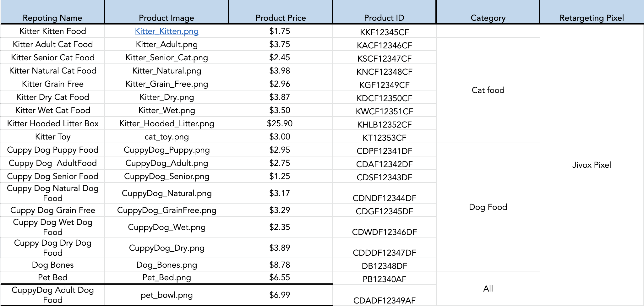Click the CDDDF12347DF product ID
The image size is (644, 306).
384,248
